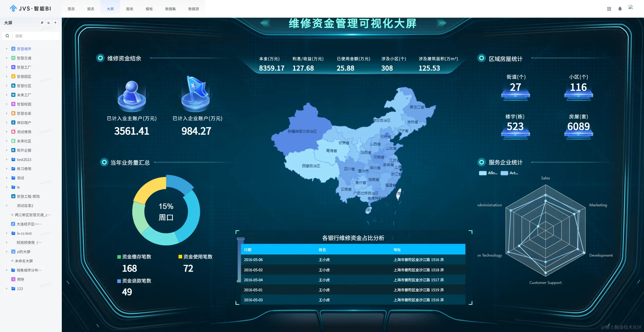This screenshot has height=332, width=644.
Task: Expand the 智慧城市 tree folder arrow
Action: [7, 49]
